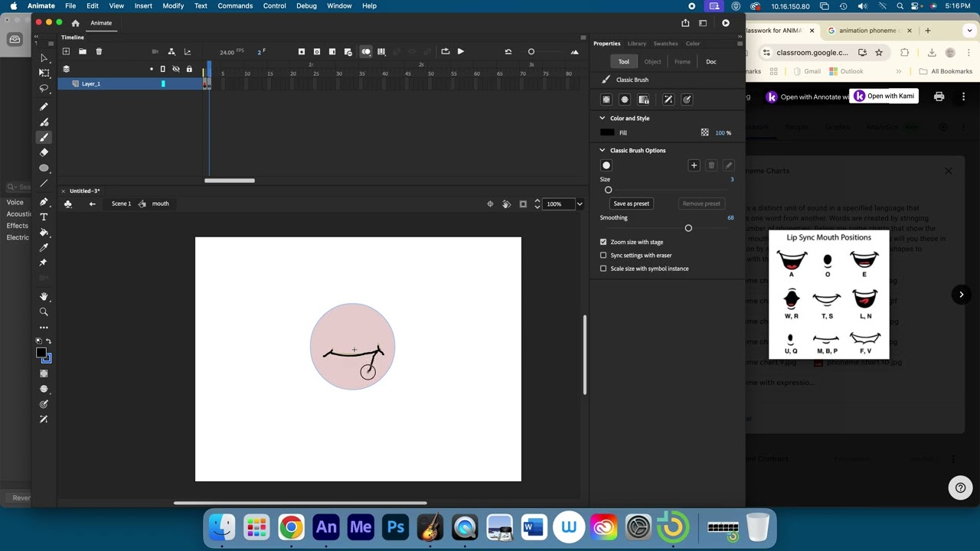980x551 pixels.
Task: Select the Paint Brush tool
Action: pos(44,122)
